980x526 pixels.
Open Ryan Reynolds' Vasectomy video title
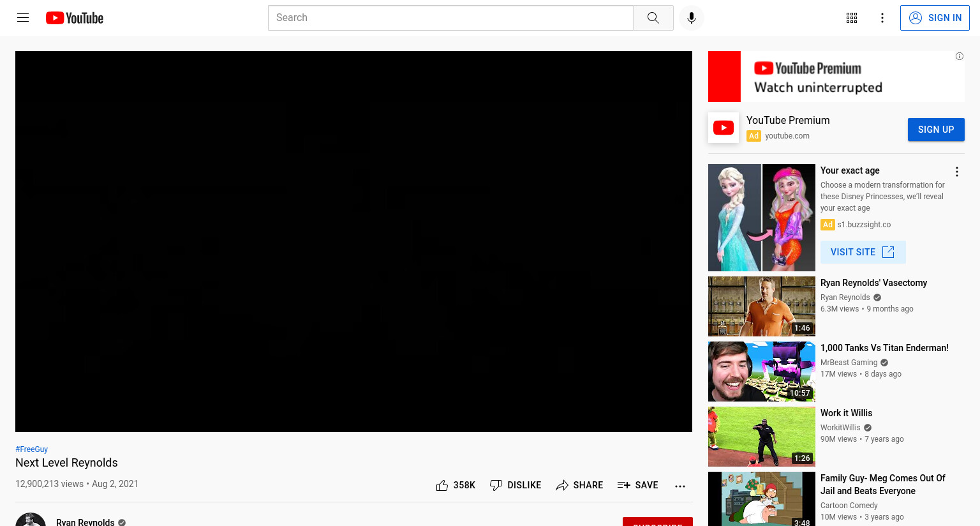pyautogui.click(x=873, y=283)
